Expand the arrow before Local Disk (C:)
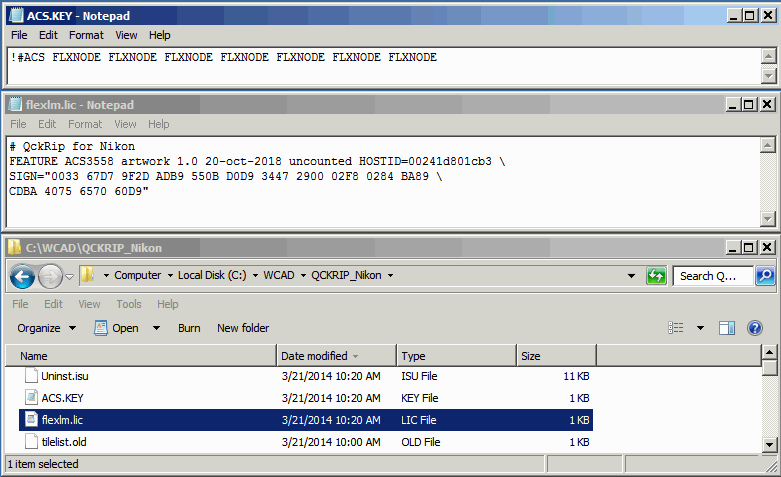 tap(170, 275)
